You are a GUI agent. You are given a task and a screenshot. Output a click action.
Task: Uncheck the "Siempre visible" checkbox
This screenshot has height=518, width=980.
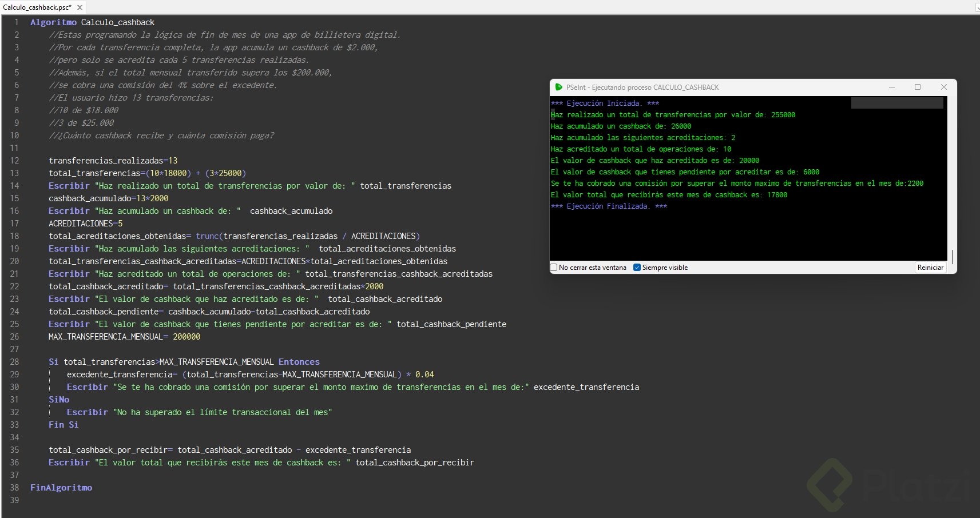[637, 268]
